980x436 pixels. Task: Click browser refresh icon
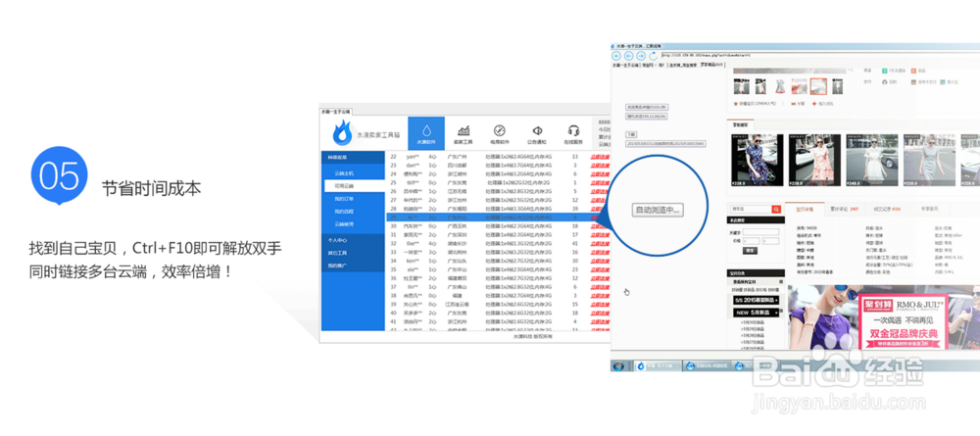pyautogui.click(x=653, y=56)
